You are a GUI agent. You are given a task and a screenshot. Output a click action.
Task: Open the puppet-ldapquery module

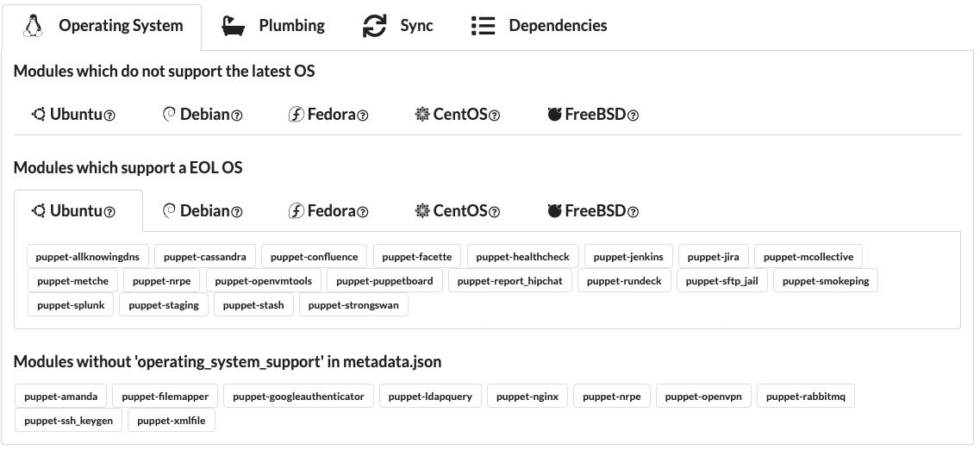(x=430, y=397)
